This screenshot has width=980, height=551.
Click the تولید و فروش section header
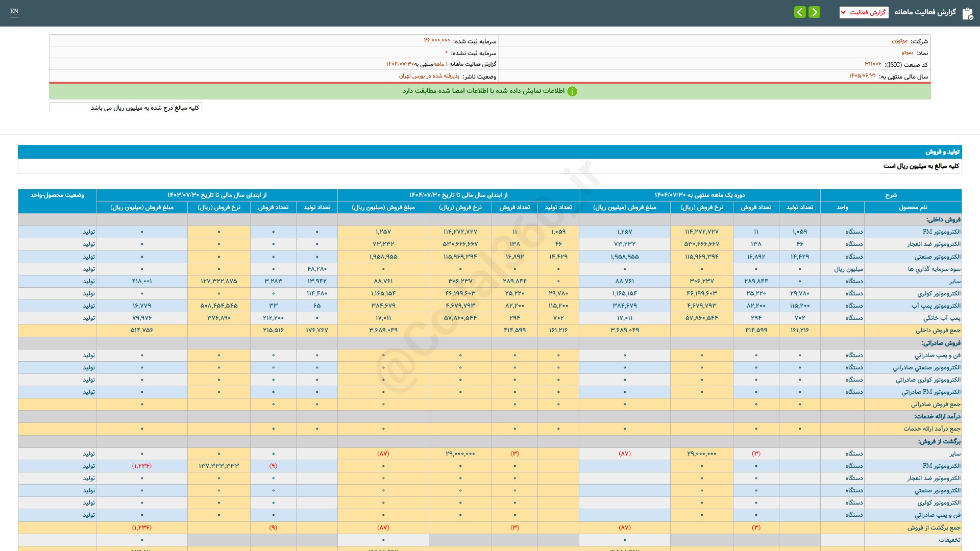point(942,152)
